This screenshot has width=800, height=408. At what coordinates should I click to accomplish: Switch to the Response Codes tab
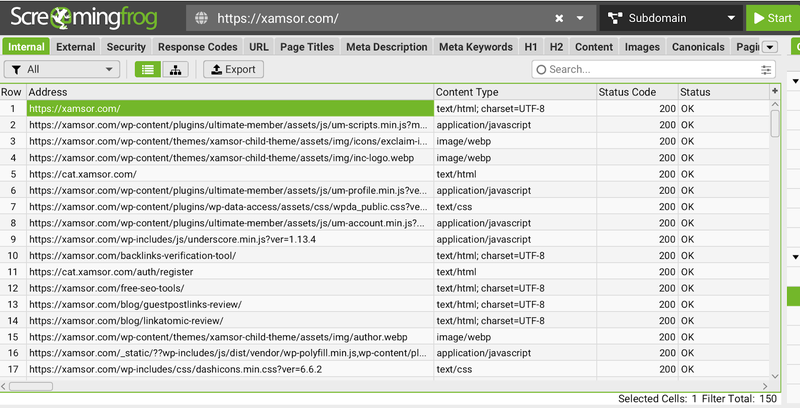[x=196, y=47]
